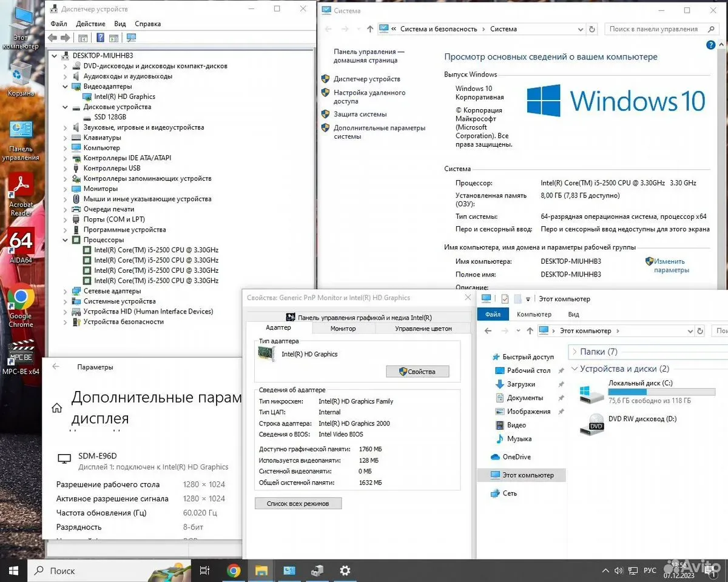728x582 pixels.
Task: Click Настройка удаленного доступа link
Action: (x=369, y=97)
